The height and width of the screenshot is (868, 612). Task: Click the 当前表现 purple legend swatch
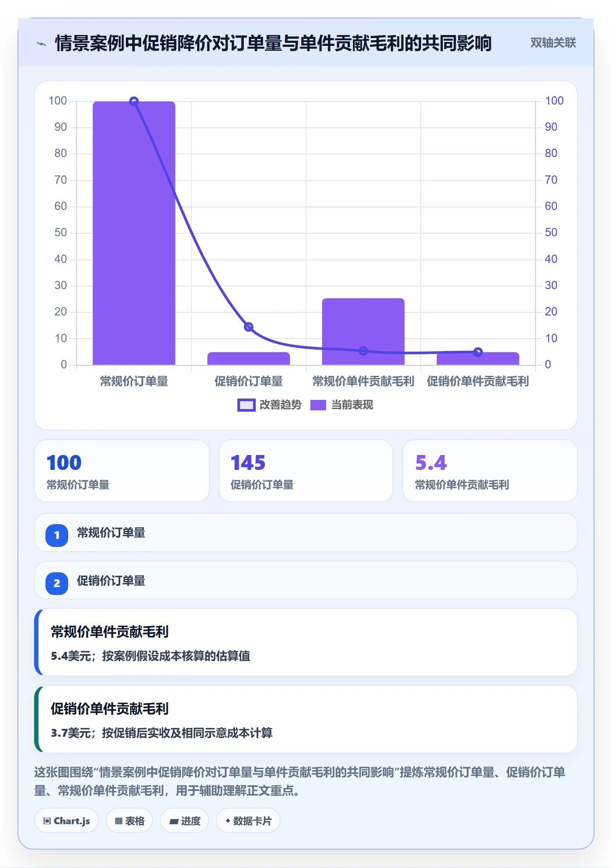pyautogui.click(x=318, y=405)
